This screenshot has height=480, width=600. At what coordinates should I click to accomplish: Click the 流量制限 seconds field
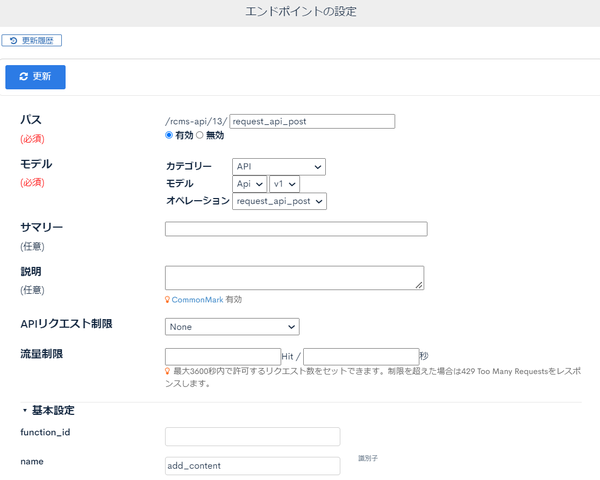tap(361, 357)
